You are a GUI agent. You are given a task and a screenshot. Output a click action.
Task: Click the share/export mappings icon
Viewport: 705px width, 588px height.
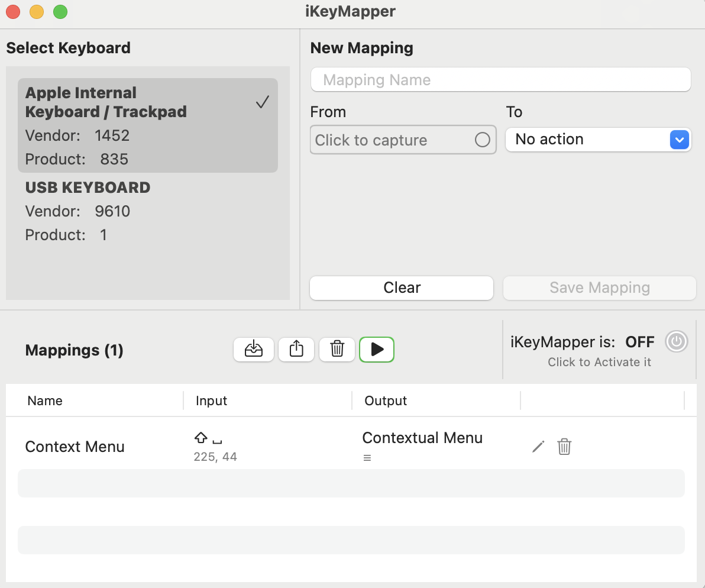(296, 350)
